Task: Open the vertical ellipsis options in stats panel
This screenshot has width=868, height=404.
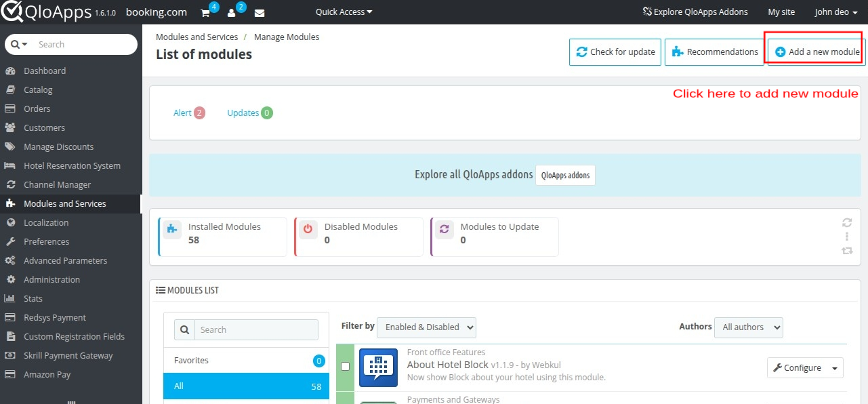Action: [x=847, y=237]
